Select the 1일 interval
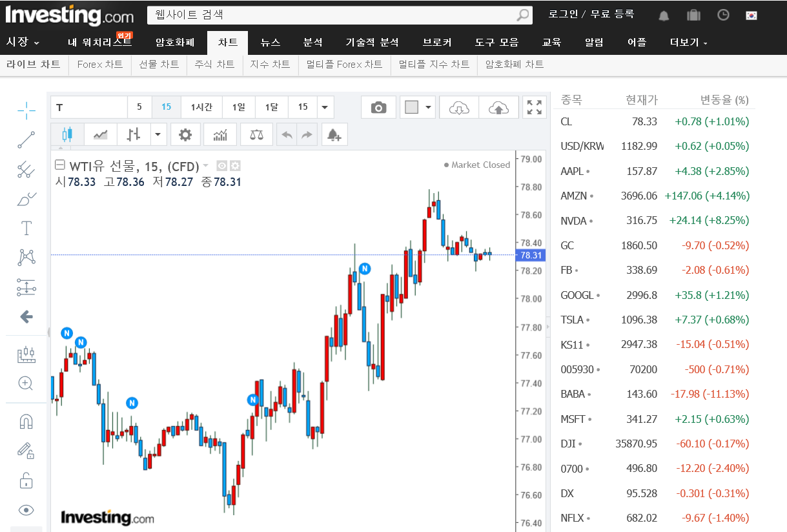 pyautogui.click(x=239, y=107)
